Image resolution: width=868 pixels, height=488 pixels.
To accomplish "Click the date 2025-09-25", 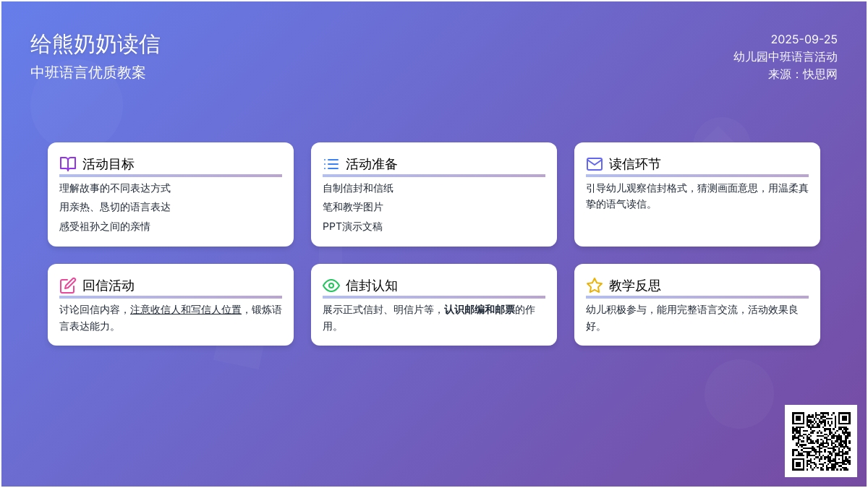I will [804, 40].
